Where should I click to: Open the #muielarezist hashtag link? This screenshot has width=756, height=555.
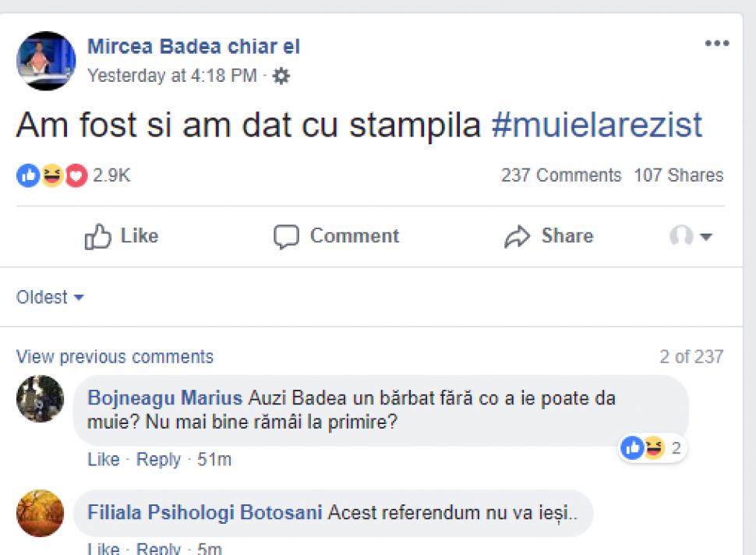[x=597, y=126]
